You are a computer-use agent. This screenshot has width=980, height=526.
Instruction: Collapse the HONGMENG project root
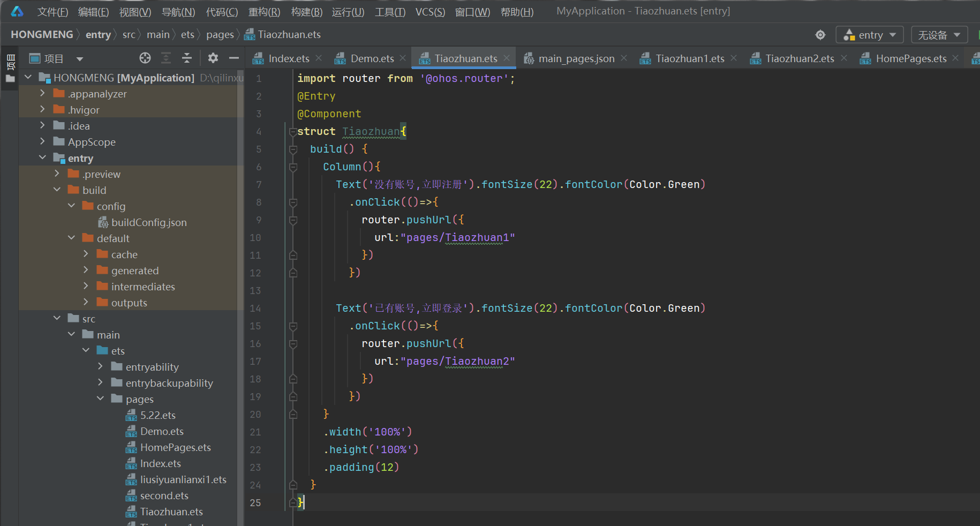coord(28,77)
